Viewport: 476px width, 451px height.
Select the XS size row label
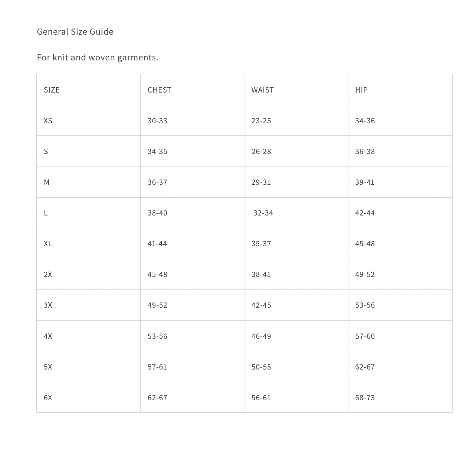point(48,121)
